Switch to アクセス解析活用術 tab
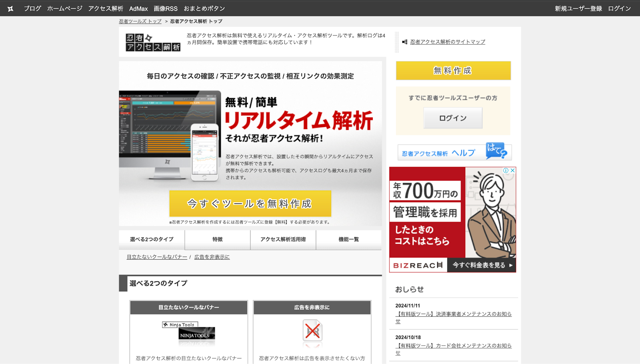The width and height of the screenshot is (640, 364). pos(283,239)
